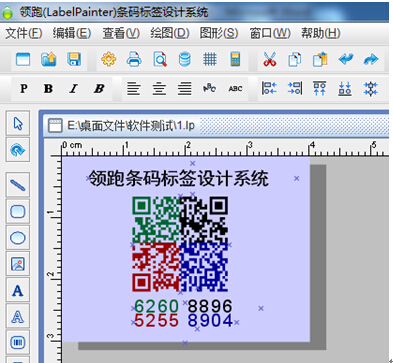393x363 pixels.
Task: Toggle the grid display icon
Action: (210, 60)
